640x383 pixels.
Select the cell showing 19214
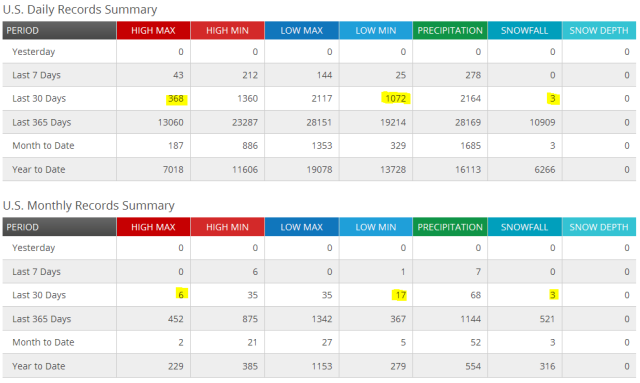[x=376, y=122]
